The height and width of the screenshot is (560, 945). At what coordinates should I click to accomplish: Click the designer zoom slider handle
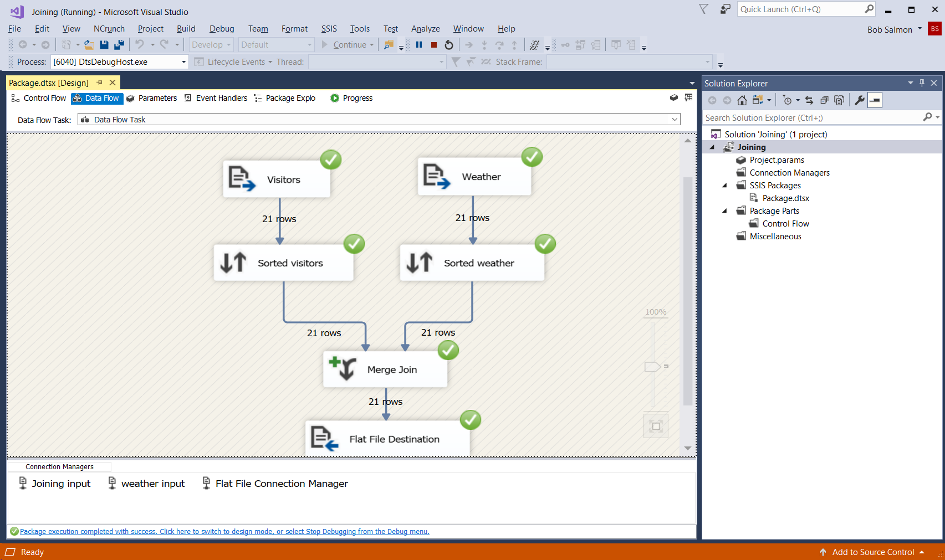pyautogui.click(x=653, y=367)
